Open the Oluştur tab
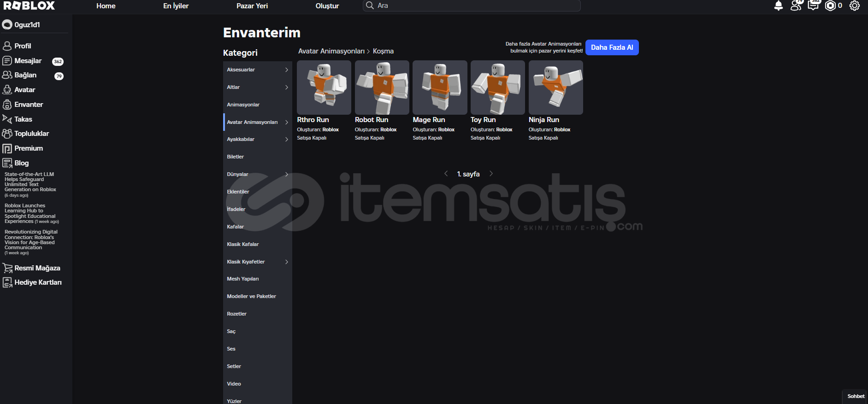The image size is (868, 404). coord(327,6)
